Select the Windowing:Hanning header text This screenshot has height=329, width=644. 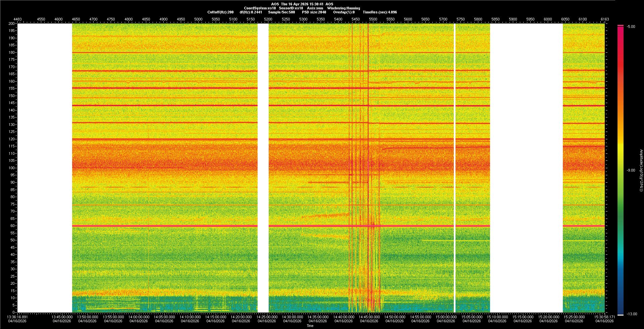tap(343, 8)
